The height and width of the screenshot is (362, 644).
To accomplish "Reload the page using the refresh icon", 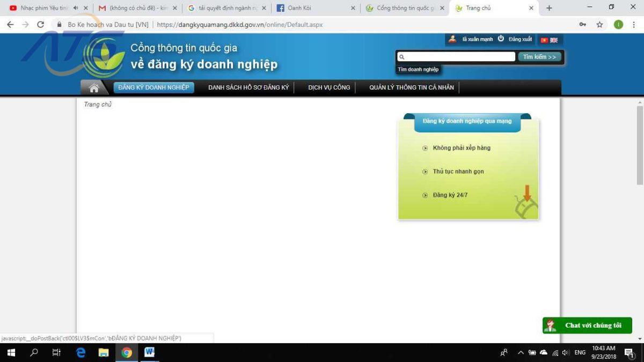I will pyautogui.click(x=40, y=25).
